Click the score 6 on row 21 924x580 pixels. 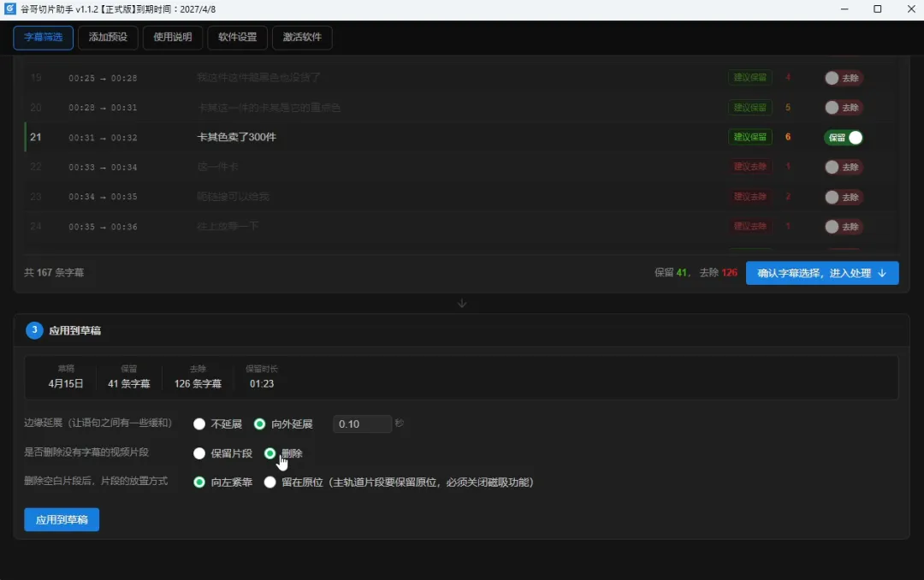788,137
